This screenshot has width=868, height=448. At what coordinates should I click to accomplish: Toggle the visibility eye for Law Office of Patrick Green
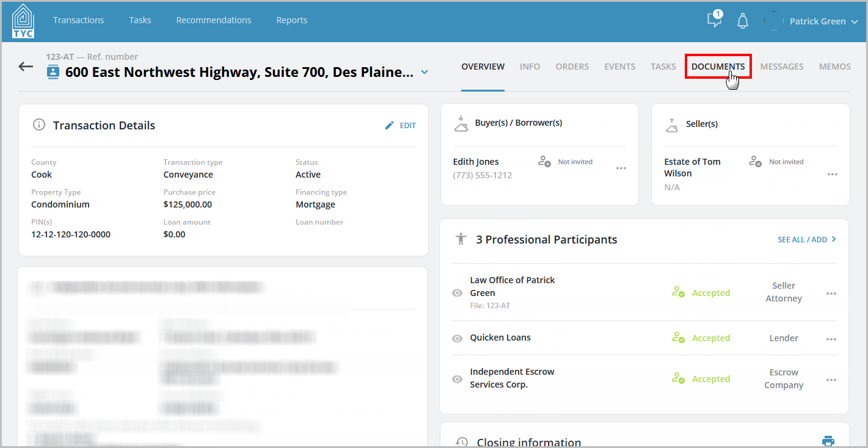tap(457, 293)
